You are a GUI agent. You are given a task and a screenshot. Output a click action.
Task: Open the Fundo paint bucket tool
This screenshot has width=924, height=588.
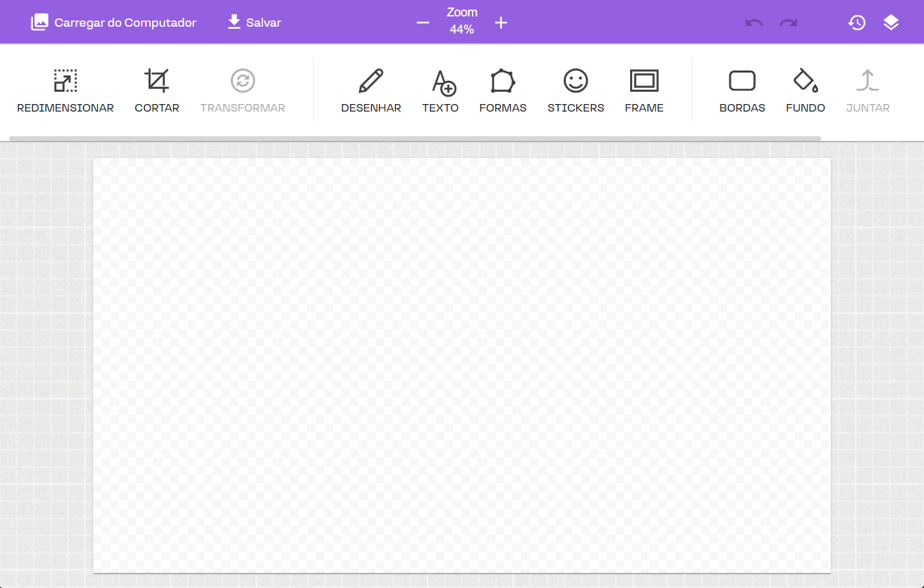805,90
